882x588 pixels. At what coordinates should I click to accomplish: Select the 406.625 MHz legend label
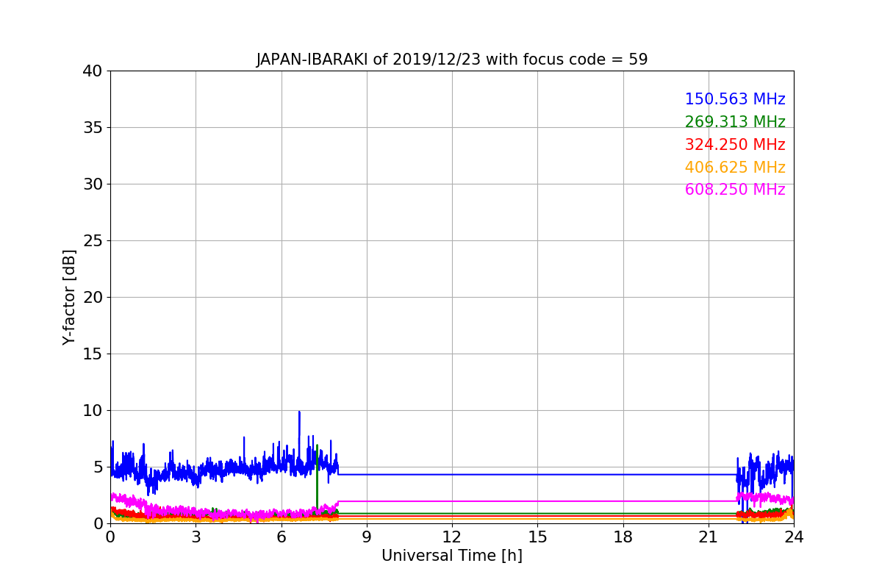click(x=735, y=168)
